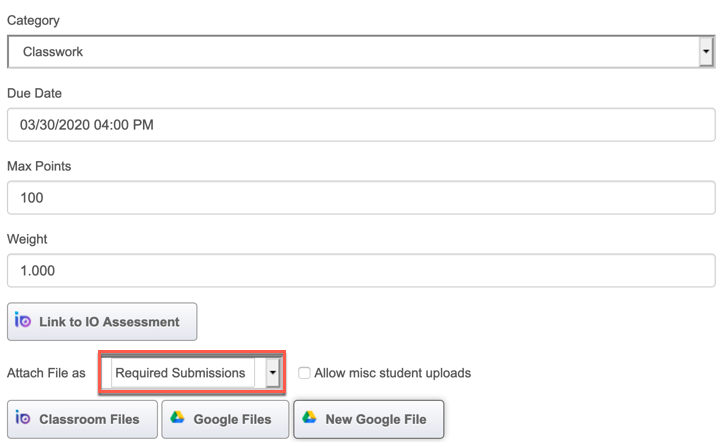The image size is (719, 442).
Task: Click the Weight field showing 1.000
Action: 361,271
